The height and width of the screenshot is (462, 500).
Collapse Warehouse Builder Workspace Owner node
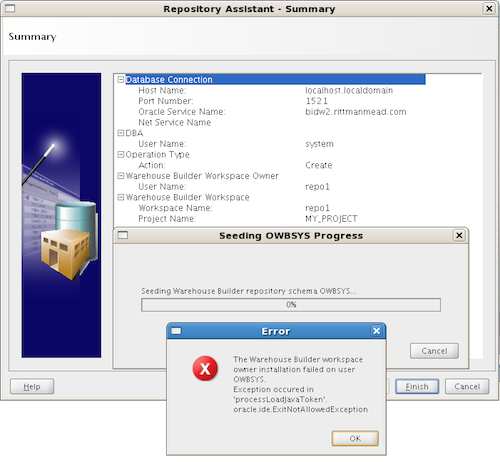121,176
